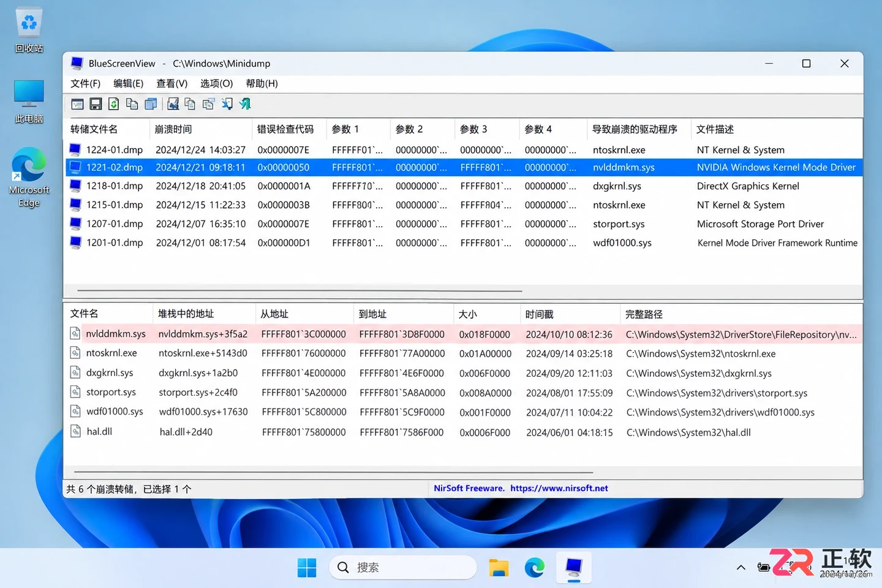The height and width of the screenshot is (588, 882).
Task: Open the 选项(O) menu
Action: click(216, 83)
